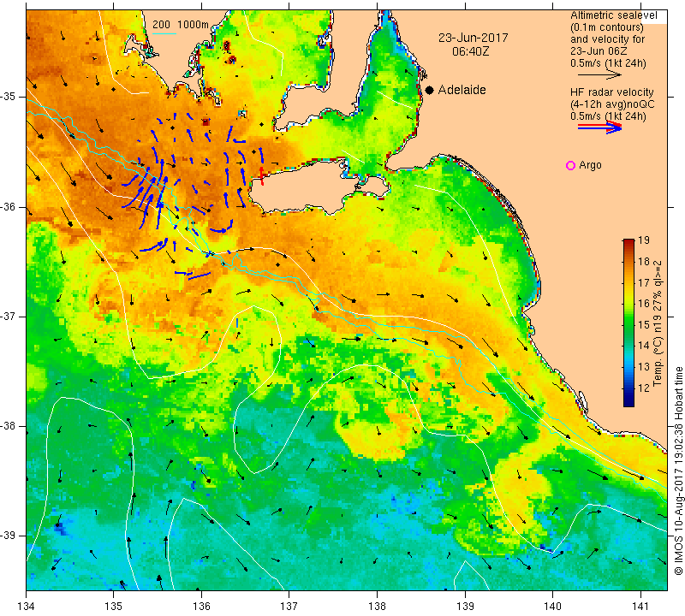Click the longitude label 137
Screen dimensions: 685x616
pyautogui.click(x=289, y=607)
